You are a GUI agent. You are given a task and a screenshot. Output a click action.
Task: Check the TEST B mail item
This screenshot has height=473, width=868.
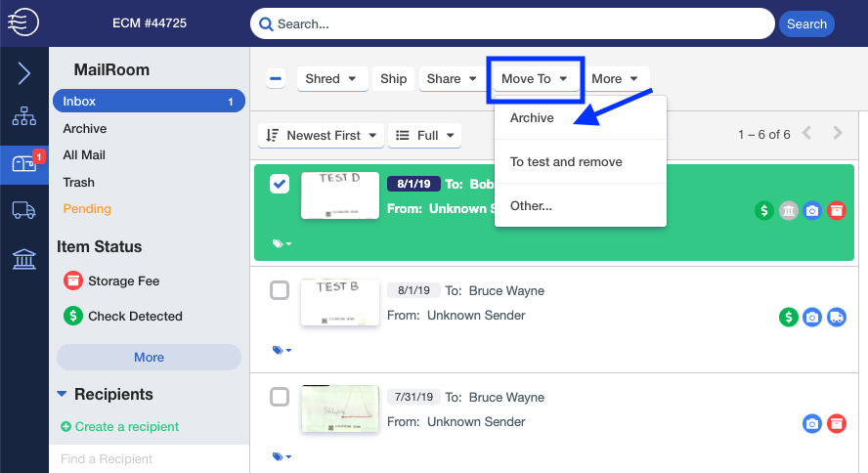tap(280, 290)
